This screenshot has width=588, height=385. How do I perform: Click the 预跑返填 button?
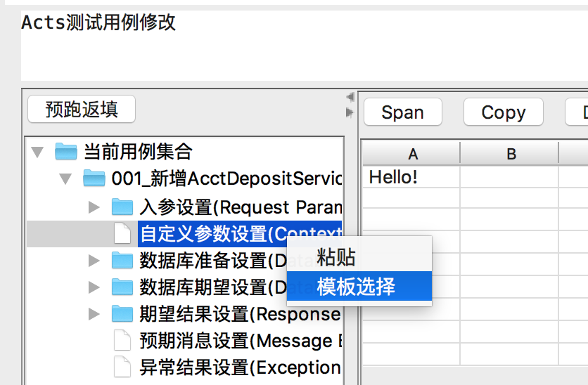[x=82, y=109]
